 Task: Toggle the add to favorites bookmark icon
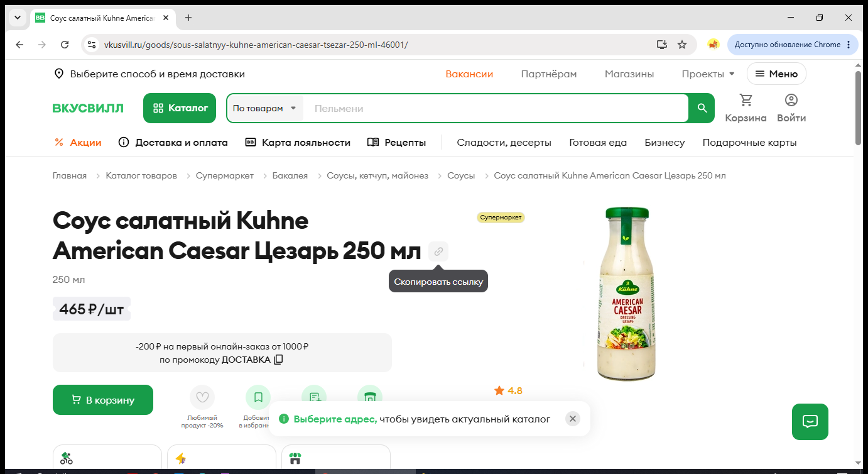click(x=258, y=397)
